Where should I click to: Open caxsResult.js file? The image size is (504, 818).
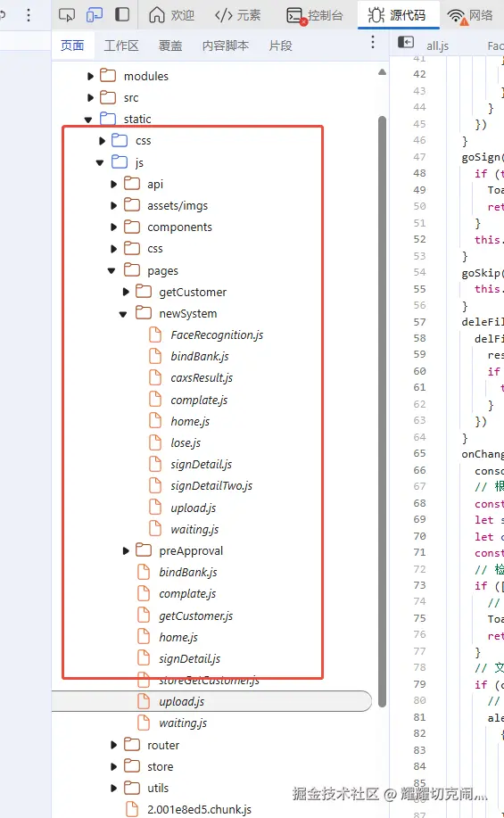pos(202,377)
